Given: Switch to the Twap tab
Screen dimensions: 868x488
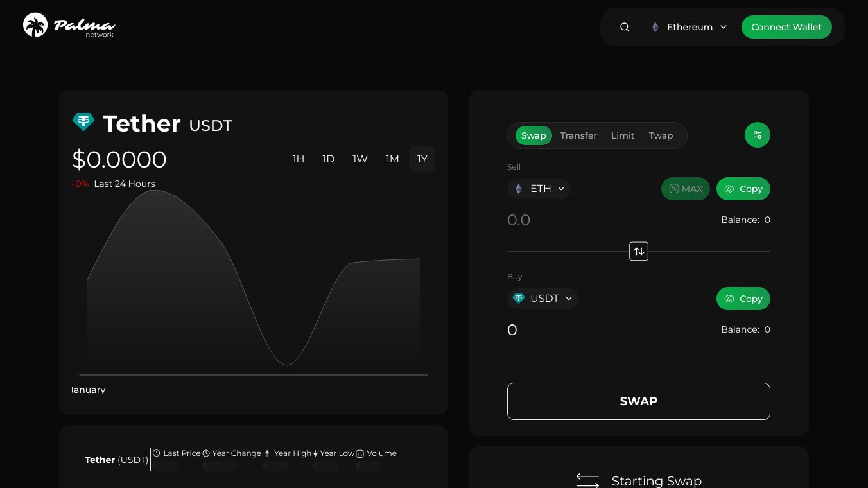Looking at the screenshot, I should [661, 135].
